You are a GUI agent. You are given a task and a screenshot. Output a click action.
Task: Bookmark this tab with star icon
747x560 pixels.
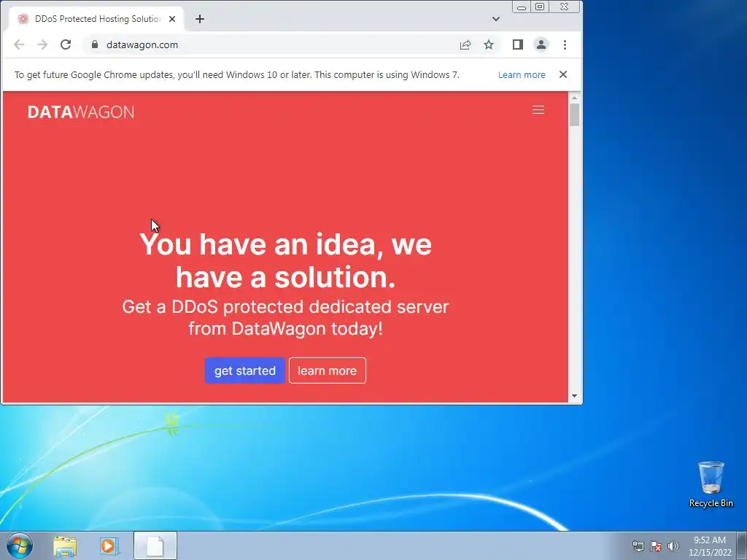click(489, 44)
